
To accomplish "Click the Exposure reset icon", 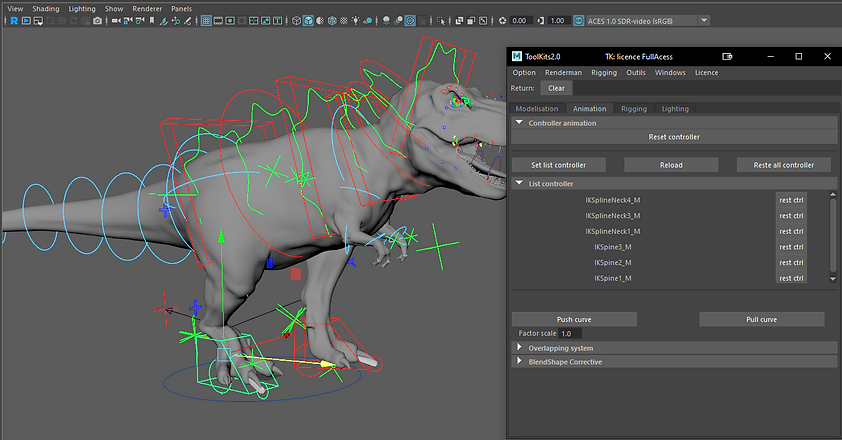I will [x=502, y=21].
